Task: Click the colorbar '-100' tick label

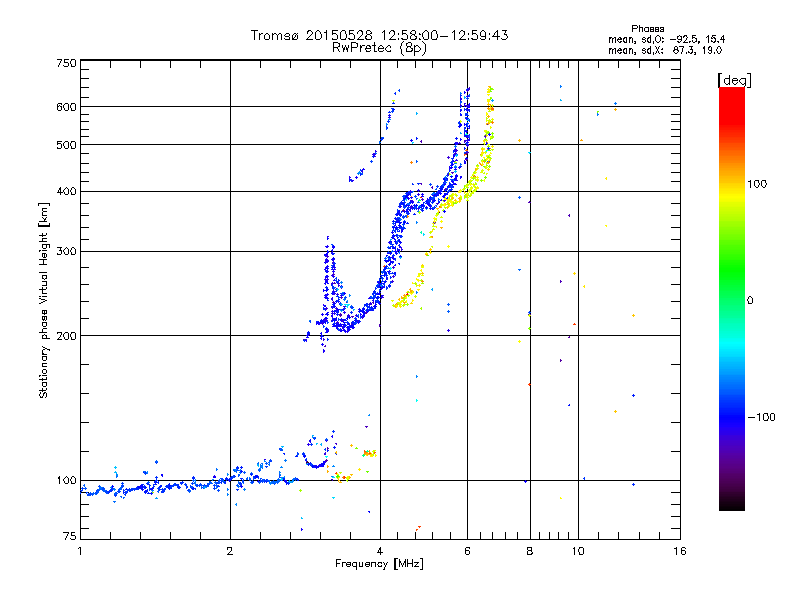Action: point(762,417)
